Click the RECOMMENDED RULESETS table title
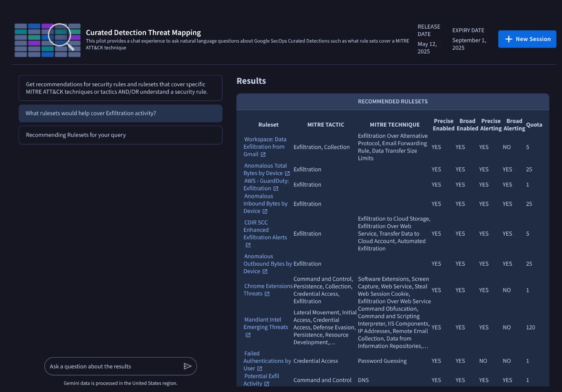Screen dimensions: 562x392 point(393,102)
